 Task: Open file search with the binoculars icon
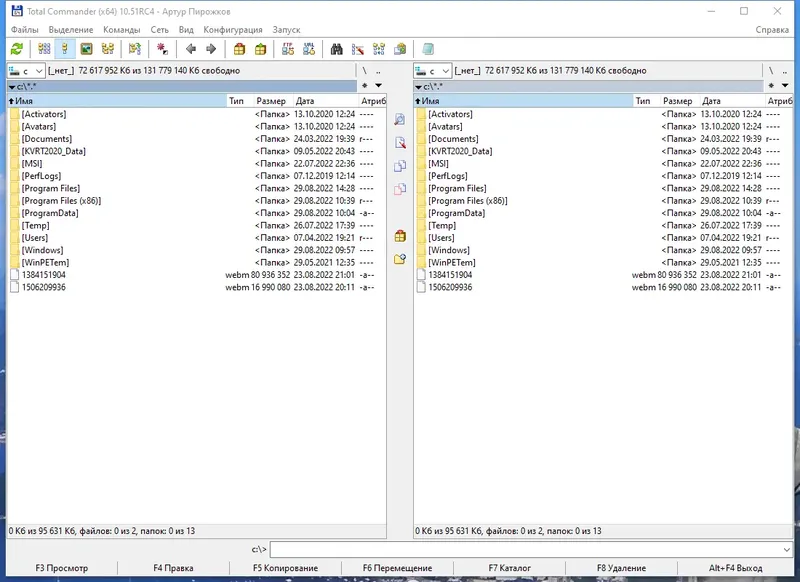click(337, 49)
